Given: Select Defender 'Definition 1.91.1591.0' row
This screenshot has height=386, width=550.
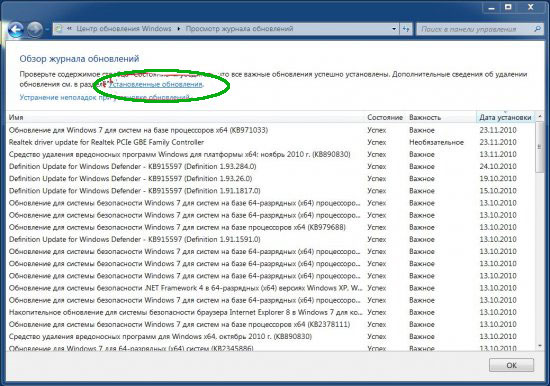Looking at the screenshot, I should coord(271,239).
